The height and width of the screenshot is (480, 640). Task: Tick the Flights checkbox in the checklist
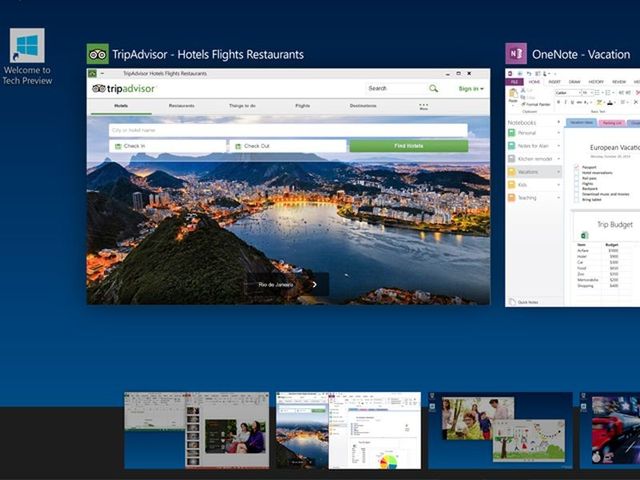coord(577,184)
